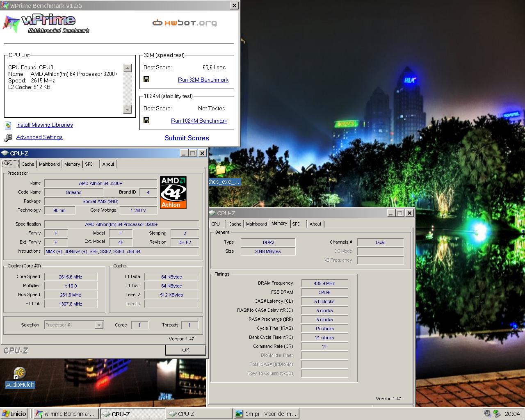Click the HT Link 1307.8 MHz field
The width and height of the screenshot is (525, 420).
click(71, 304)
